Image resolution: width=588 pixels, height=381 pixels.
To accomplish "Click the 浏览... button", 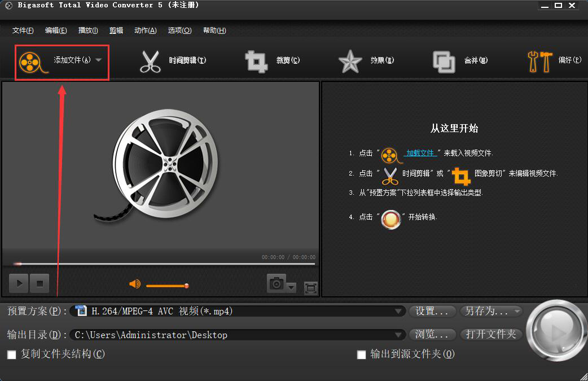I will click(x=432, y=335).
